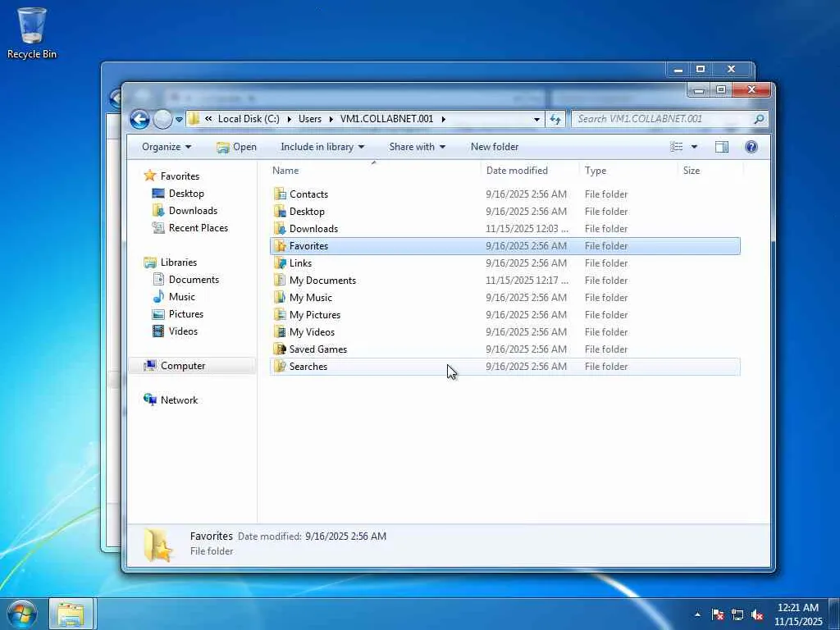Go back with the Back arrow button

pos(139,119)
